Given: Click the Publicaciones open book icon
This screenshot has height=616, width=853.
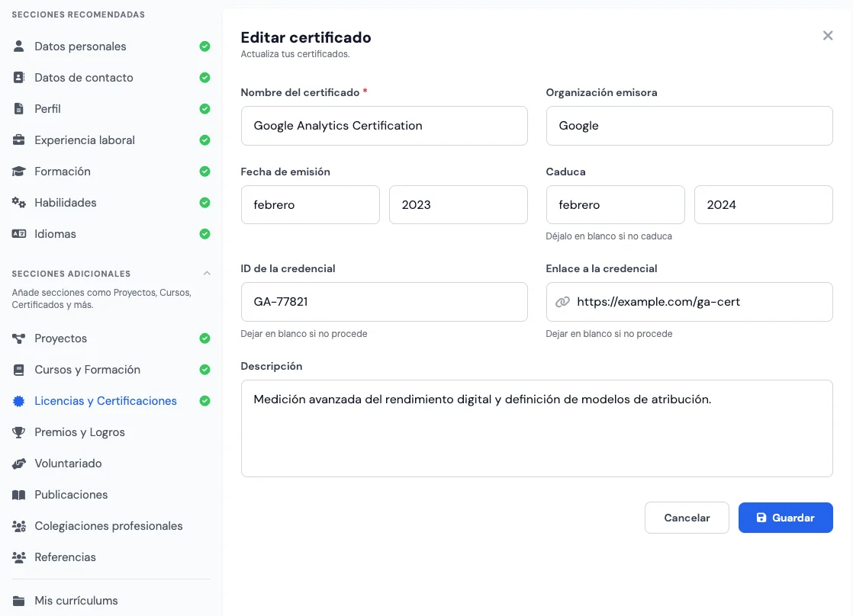Looking at the screenshot, I should tap(18, 495).
